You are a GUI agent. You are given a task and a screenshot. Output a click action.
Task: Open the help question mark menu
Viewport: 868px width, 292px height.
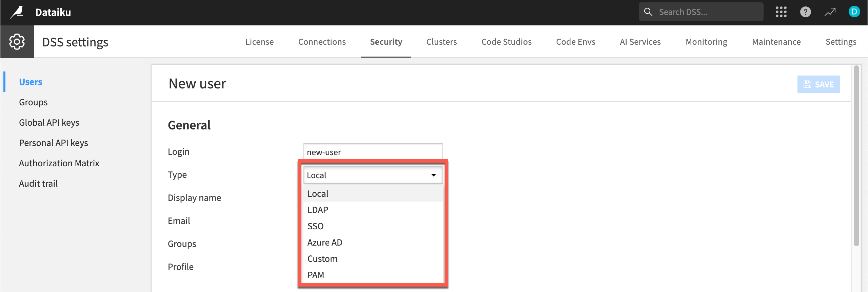pos(806,12)
